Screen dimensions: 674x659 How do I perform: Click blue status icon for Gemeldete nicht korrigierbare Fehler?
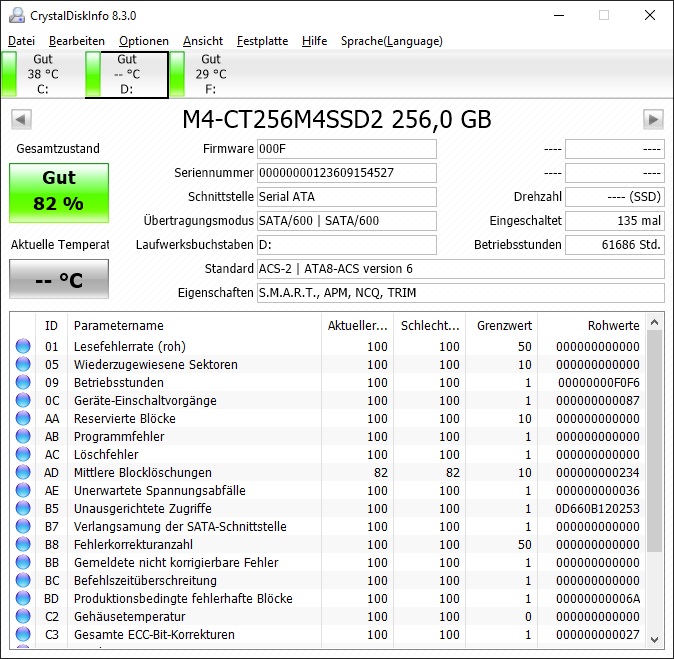tap(23, 563)
